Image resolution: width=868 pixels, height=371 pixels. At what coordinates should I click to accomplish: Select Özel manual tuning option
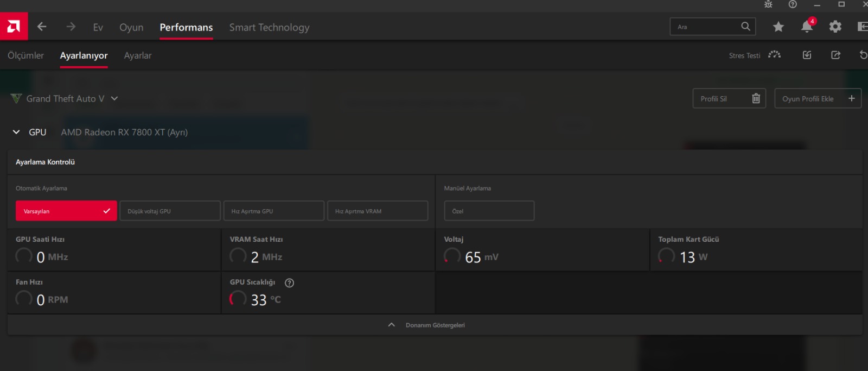coord(489,211)
